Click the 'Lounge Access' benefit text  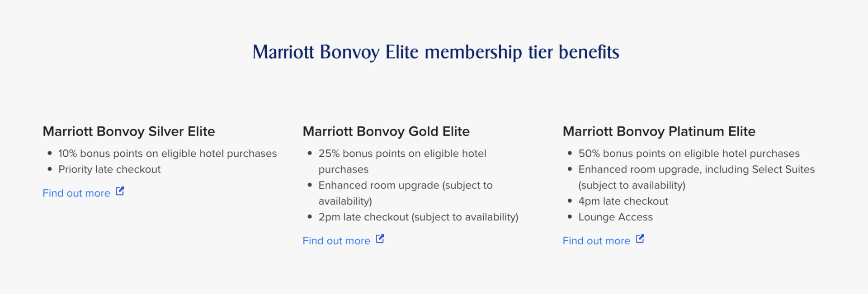pyautogui.click(x=615, y=217)
